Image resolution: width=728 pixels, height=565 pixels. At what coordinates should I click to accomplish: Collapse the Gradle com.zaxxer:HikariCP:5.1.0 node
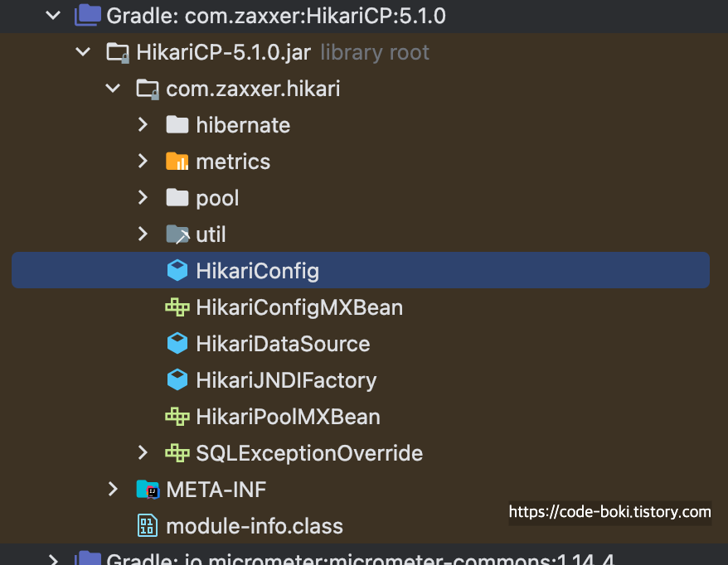pyautogui.click(x=54, y=16)
